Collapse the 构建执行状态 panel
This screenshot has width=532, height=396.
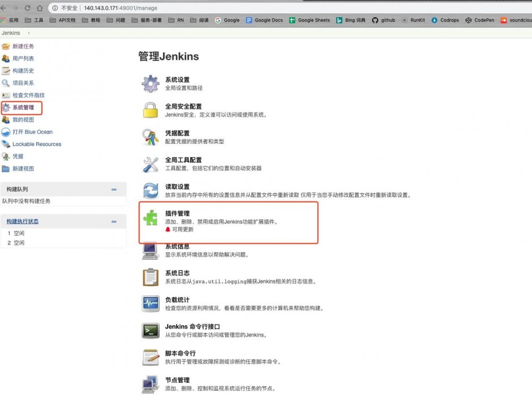tap(114, 221)
